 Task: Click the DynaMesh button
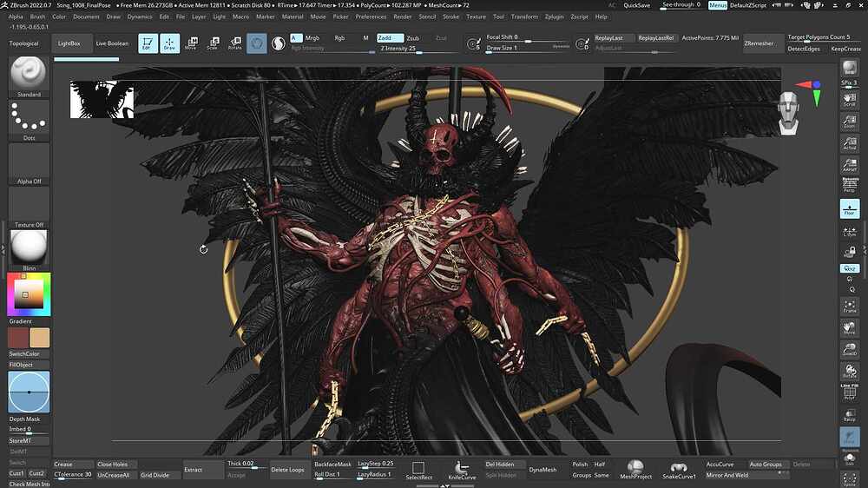pyautogui.click(x=542, y=470)
